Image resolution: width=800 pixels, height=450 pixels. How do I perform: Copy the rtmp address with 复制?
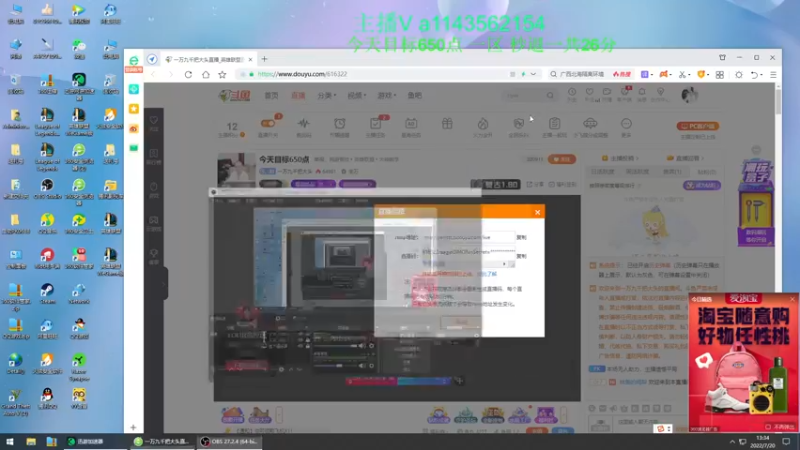521,237
